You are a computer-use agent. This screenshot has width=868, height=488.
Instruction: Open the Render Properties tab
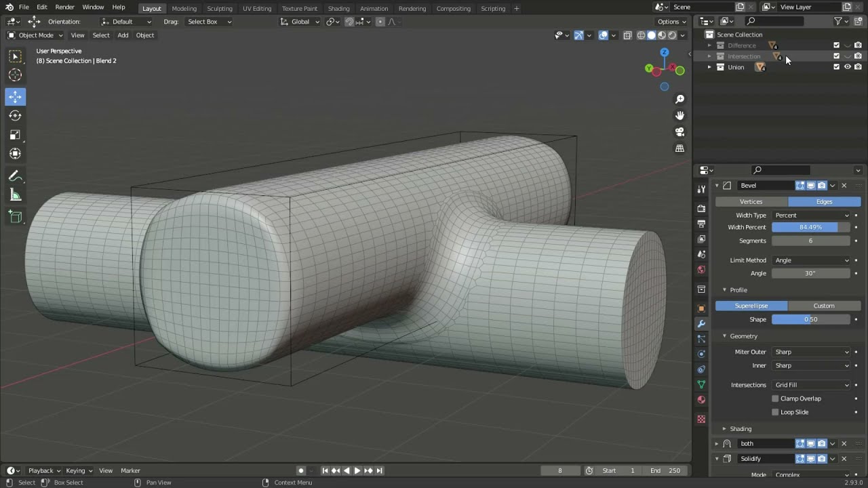(702, 208)
